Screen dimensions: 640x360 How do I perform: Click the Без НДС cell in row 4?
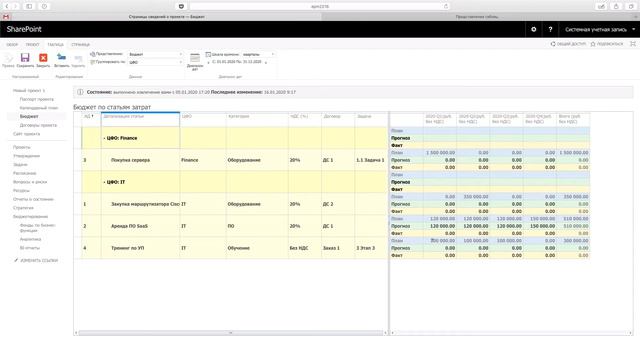click(x=305, y=248)
